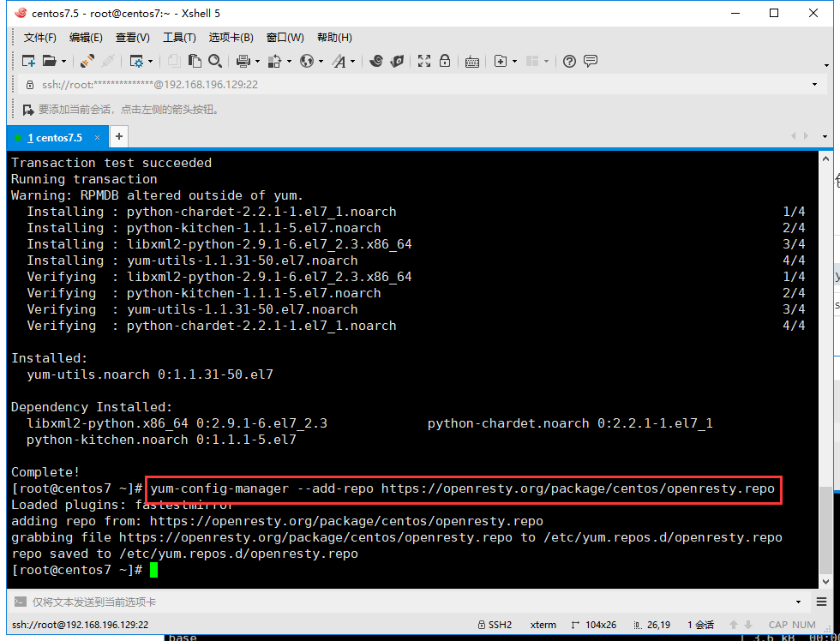Toggle the screen lock icon

pos(447,61)
